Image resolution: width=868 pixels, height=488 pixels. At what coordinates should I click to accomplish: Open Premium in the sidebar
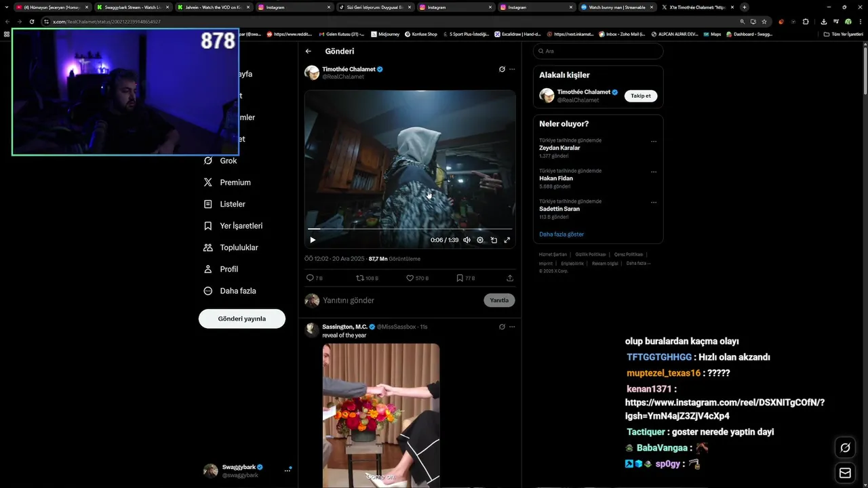[228, 182]
